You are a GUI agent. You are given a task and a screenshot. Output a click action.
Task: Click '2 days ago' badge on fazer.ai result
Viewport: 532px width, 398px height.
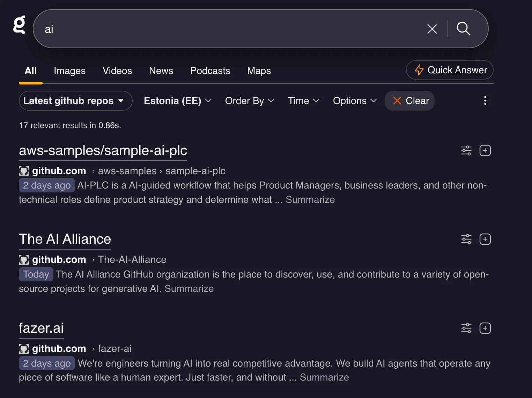(x=47, y=363)
